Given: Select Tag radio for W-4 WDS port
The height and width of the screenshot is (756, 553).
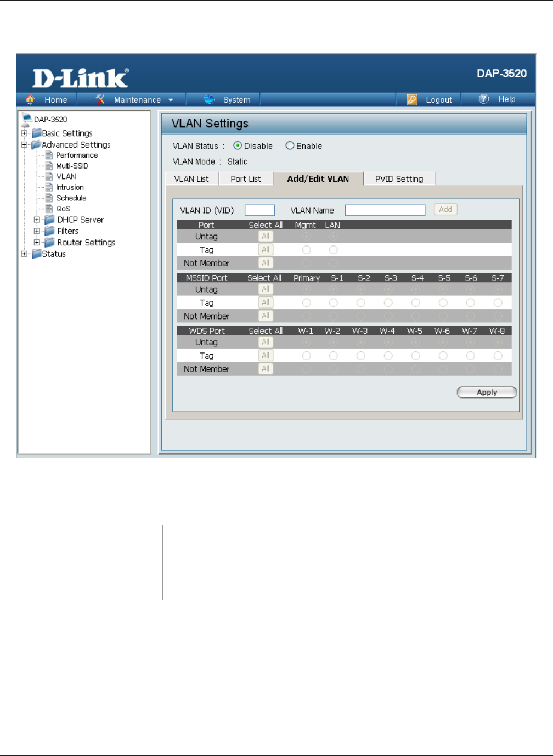Looking at the screenshot, I should (x=388, y=356).
